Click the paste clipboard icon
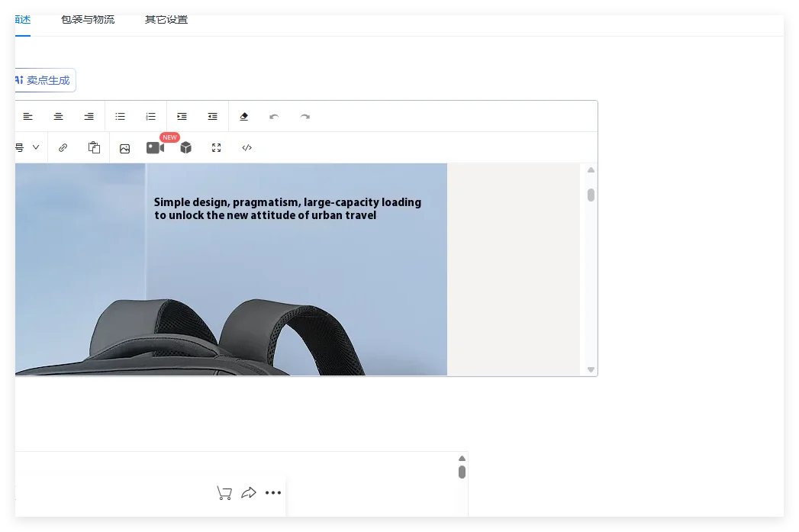Viewport: 799px width, 532px height. (95, 147)
